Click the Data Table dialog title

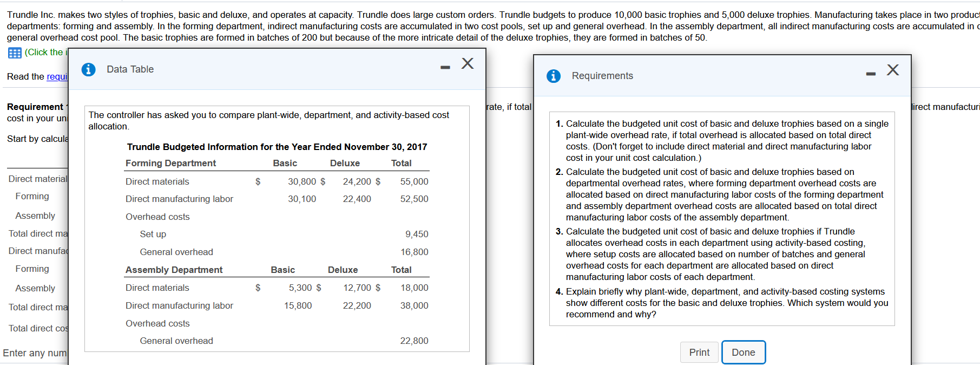tap(130, 69)
